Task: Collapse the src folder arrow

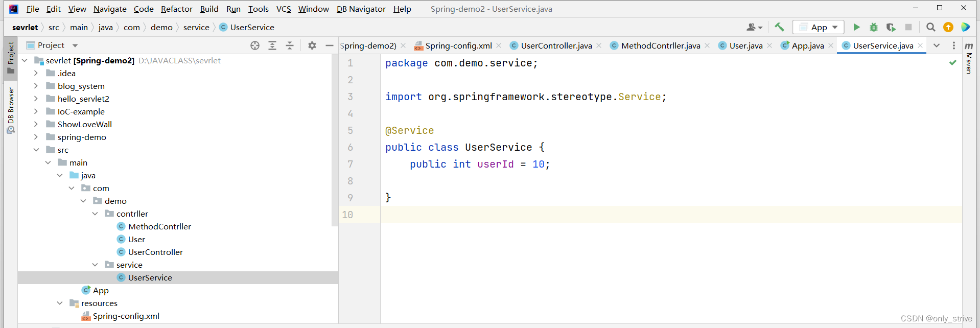Action: [x=36, y=150]
